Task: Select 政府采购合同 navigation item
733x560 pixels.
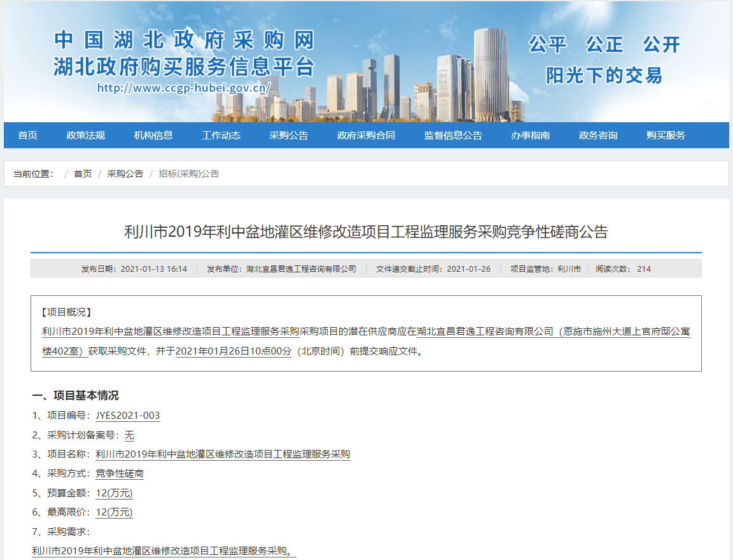Action: click(x=366, y=135)
